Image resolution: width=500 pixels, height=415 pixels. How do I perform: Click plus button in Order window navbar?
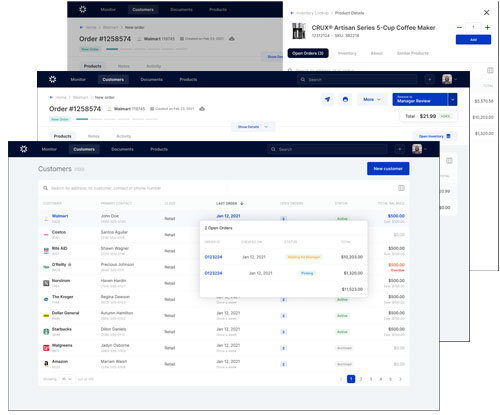[x=430, y=79]
